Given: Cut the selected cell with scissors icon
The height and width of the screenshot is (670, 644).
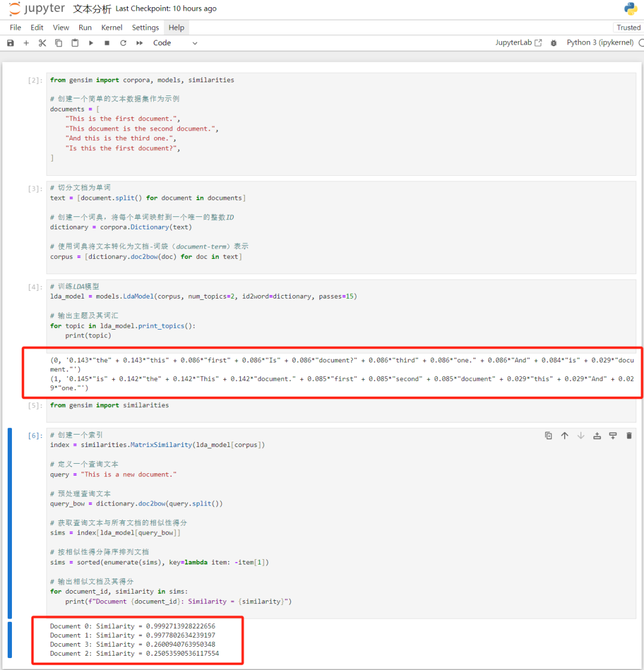Looking at the screenshot, I should point(42,43).
